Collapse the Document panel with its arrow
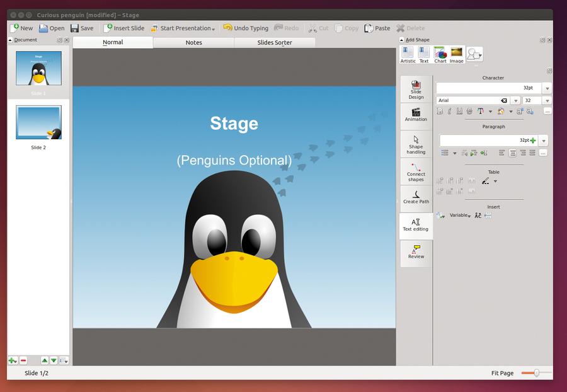Image resolution: width=567 pixels, height=392 pixels. click(10, 40)
